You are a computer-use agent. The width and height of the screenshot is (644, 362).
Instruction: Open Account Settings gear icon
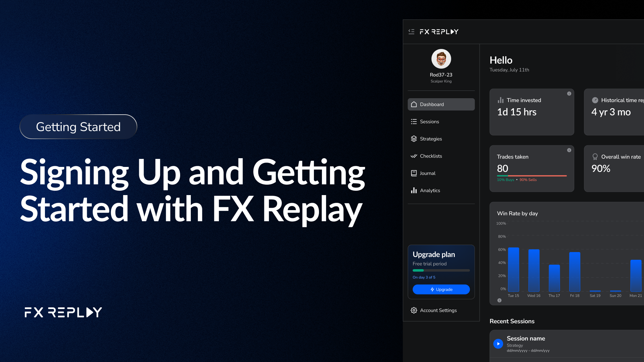tap(414, 310)
